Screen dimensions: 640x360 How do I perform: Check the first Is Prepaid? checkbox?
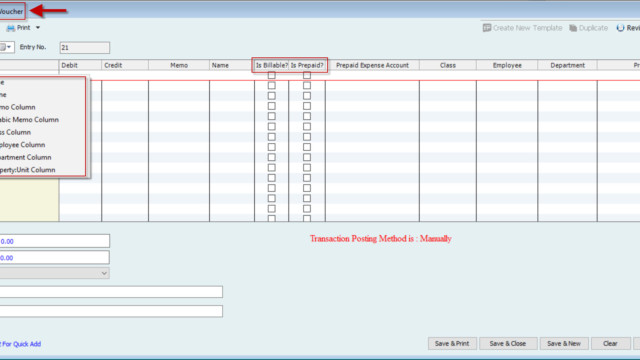(x=307, y=76)
